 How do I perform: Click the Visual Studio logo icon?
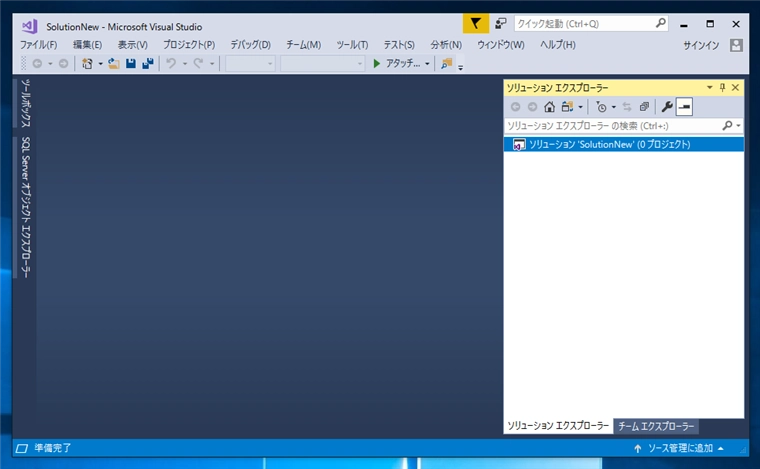30,26
